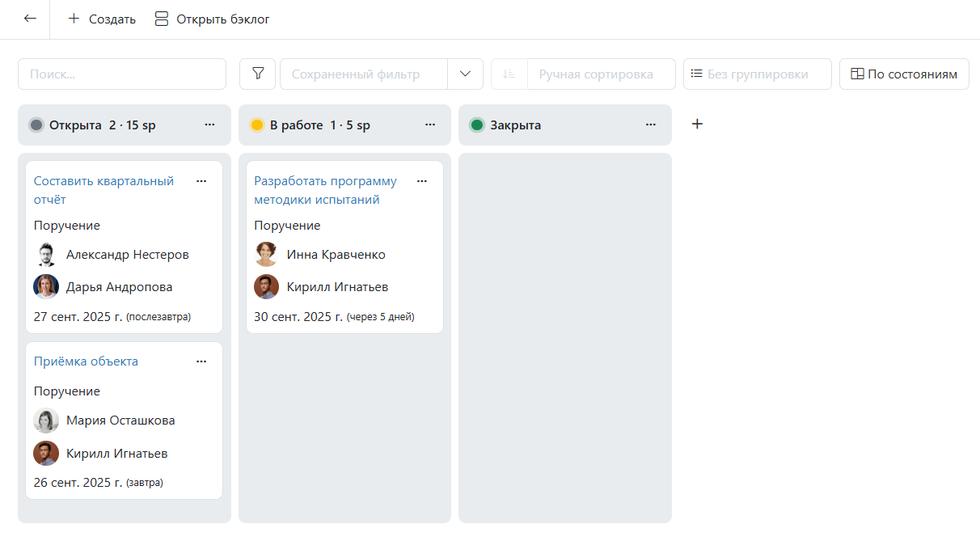Open menu for Составить квартальный отчёт card
Viewport: 980px width, 541px height.
[201, 181]
